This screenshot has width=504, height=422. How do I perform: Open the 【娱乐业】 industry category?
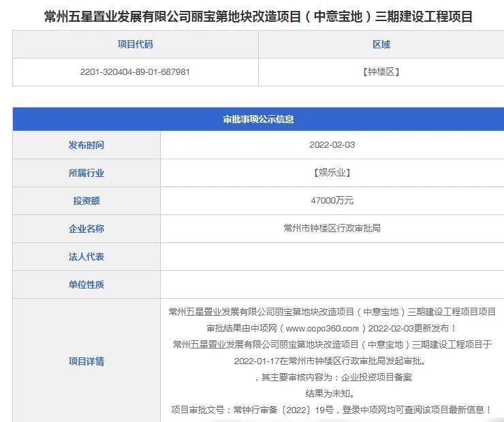[x=332, y=173]
